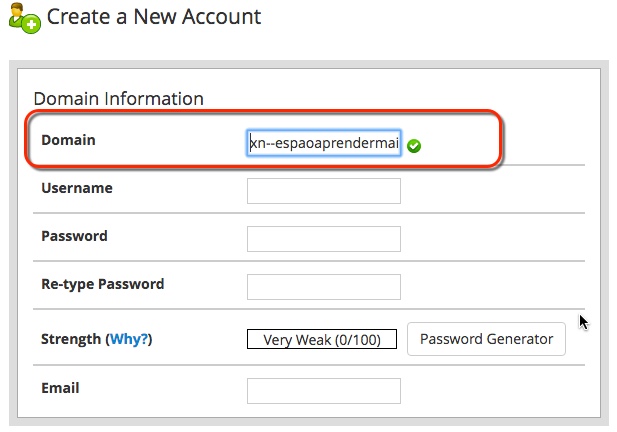
Task: Click the Create a New Account user icon
Action: click(24, 18)
